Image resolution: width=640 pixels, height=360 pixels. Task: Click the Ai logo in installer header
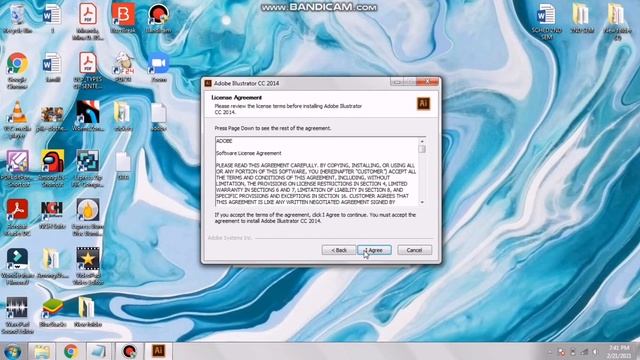click(x=423, y=103)
